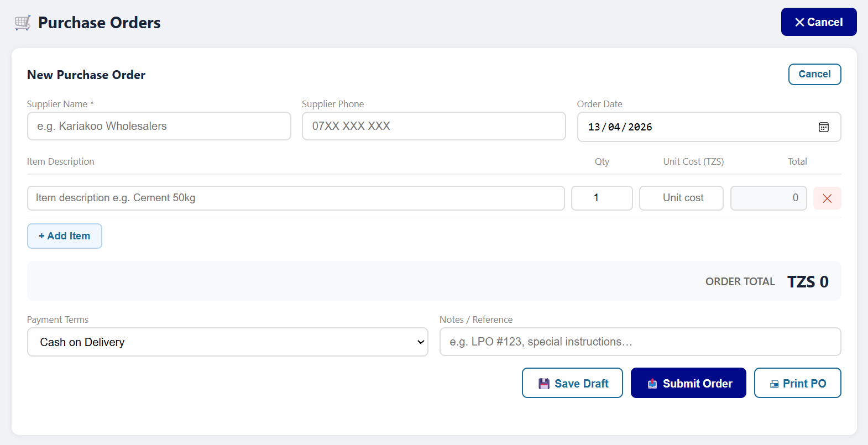This screenshot has height=445, width=868.
Task: Click the item Total field showing 0
Action: pyautogui.click(x=768, y=198)
